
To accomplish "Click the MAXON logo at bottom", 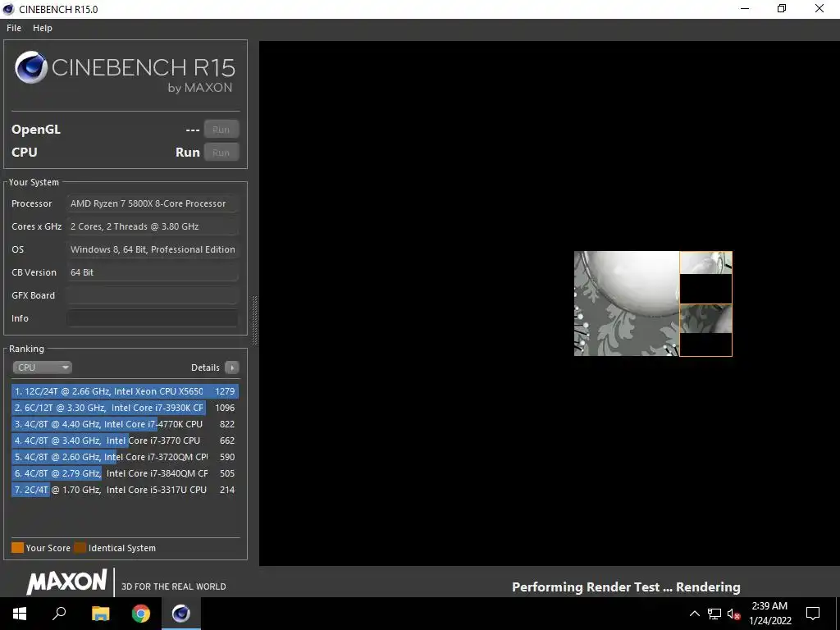I will click(67, 582).
